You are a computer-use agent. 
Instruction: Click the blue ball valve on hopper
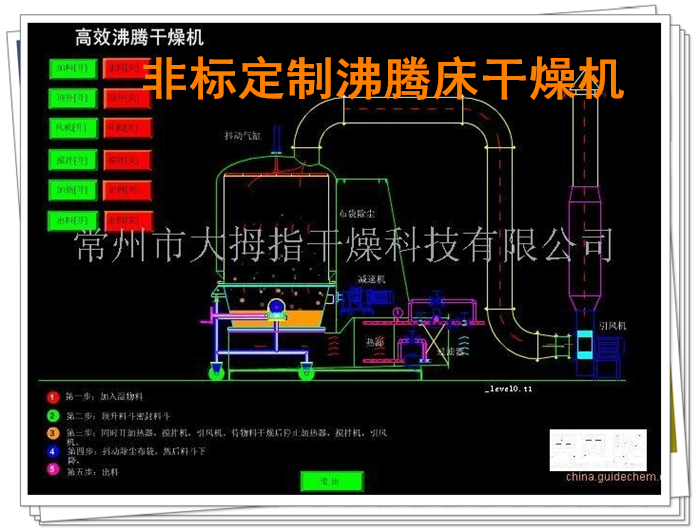click(276, 307)
